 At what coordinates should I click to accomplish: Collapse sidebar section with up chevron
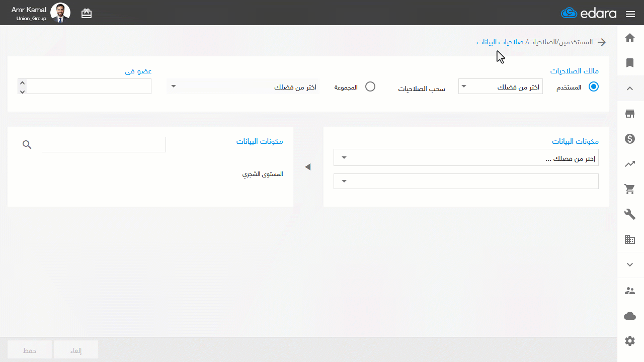pos(630,88)
